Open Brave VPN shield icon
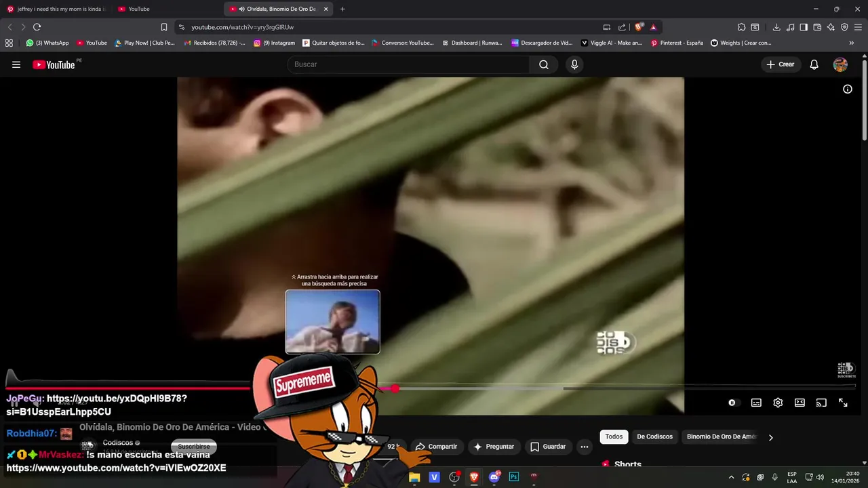Screen dimensions: 868x488 click(x=844, y=27)
